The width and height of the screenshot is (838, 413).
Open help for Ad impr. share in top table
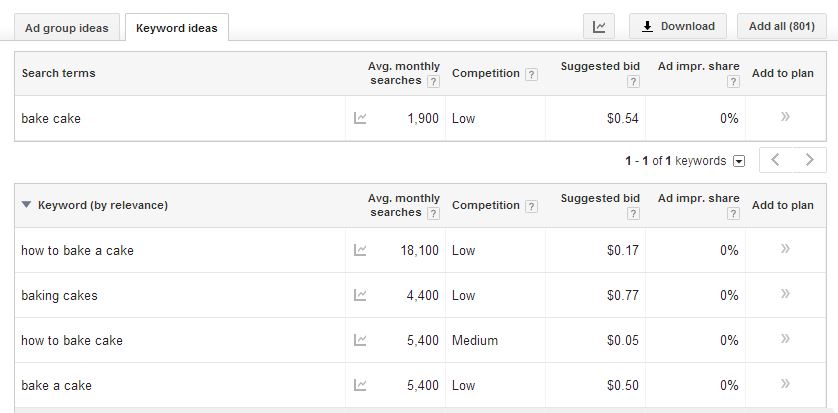[733, 82]
